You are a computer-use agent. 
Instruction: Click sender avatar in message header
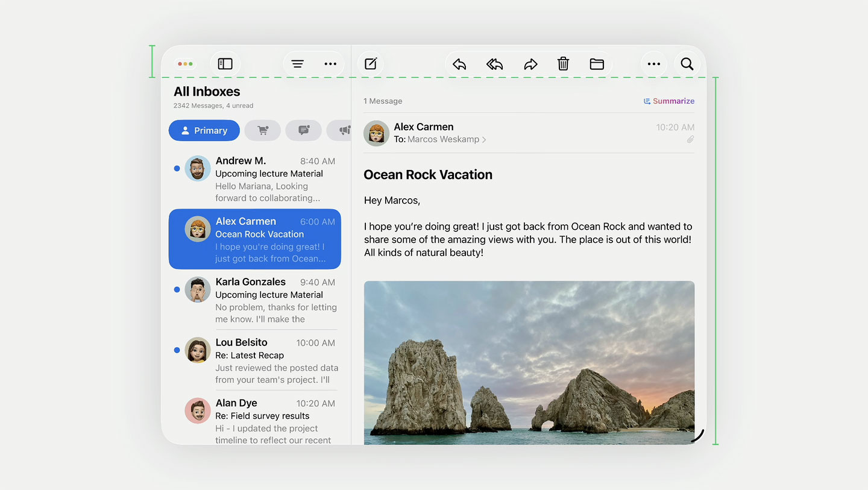tap(377, 133)
